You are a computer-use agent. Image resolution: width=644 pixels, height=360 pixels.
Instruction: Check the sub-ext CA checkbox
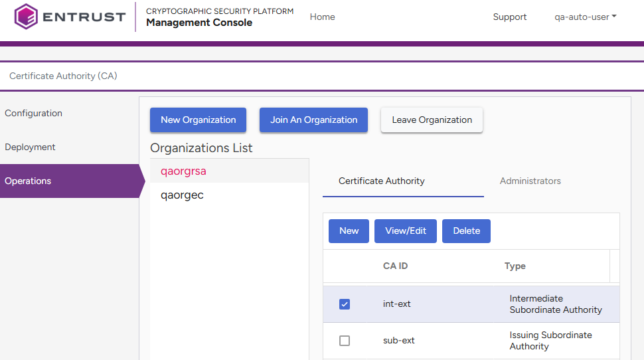point(345,341)
